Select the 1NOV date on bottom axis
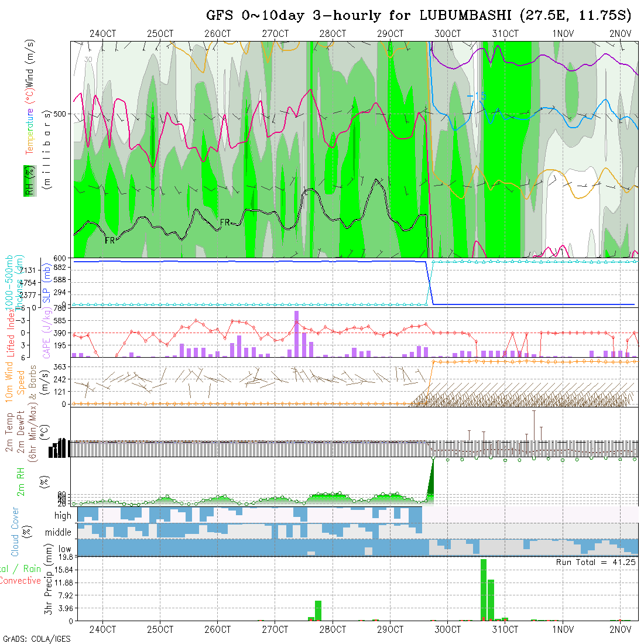644x644 pixels. (563, 630)
